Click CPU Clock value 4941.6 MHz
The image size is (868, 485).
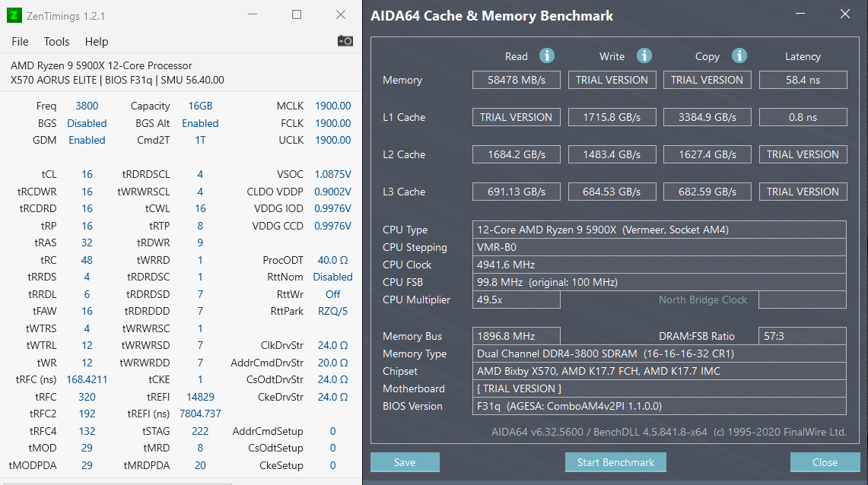[659, 265]
